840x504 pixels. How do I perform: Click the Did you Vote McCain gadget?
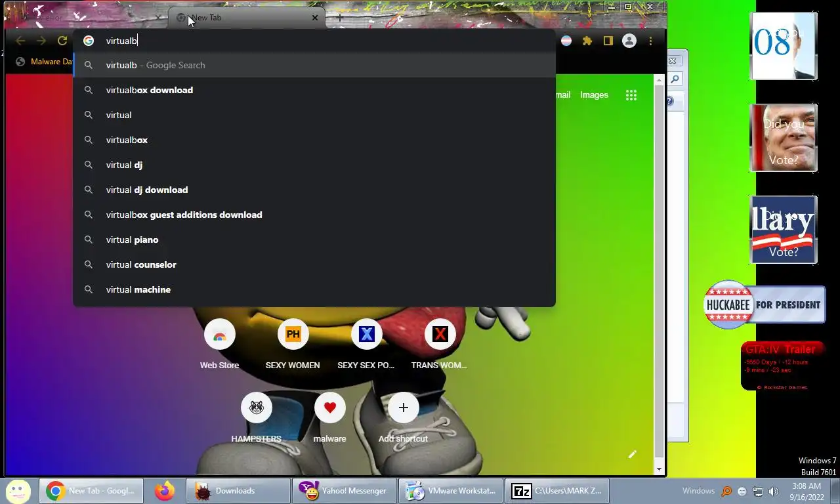[x=784, y=138]
